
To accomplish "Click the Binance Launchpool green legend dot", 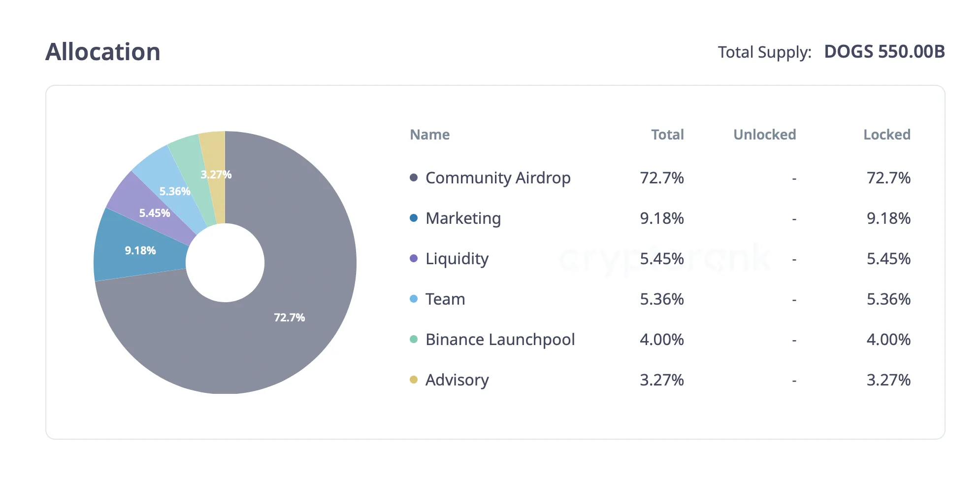I will [414, 339].
